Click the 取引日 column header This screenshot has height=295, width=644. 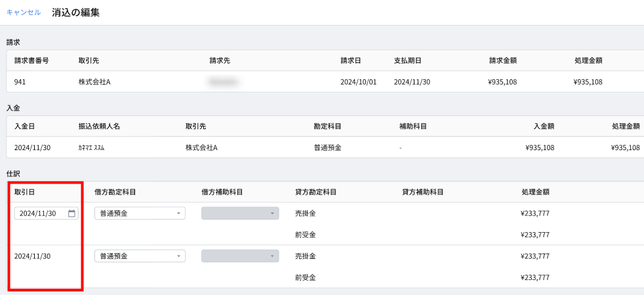tap(24, 191)
